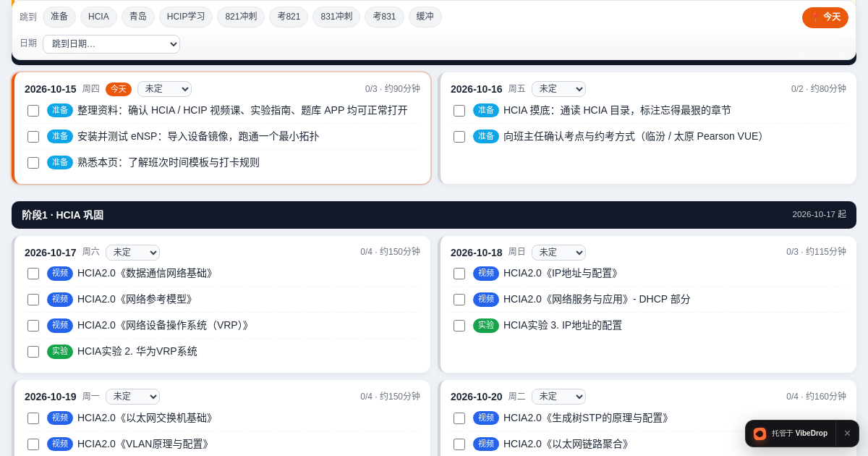Check the 以太网交换机基础 video checkbox
Image resolution: width=868 pixels, height=456 pixels.
tap(33, 418)
